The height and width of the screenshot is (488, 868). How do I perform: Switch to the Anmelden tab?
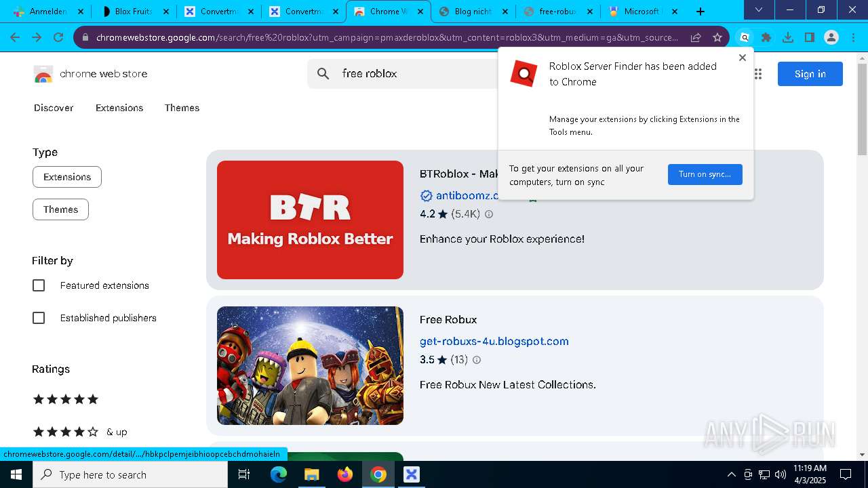(x=47, y=12)
